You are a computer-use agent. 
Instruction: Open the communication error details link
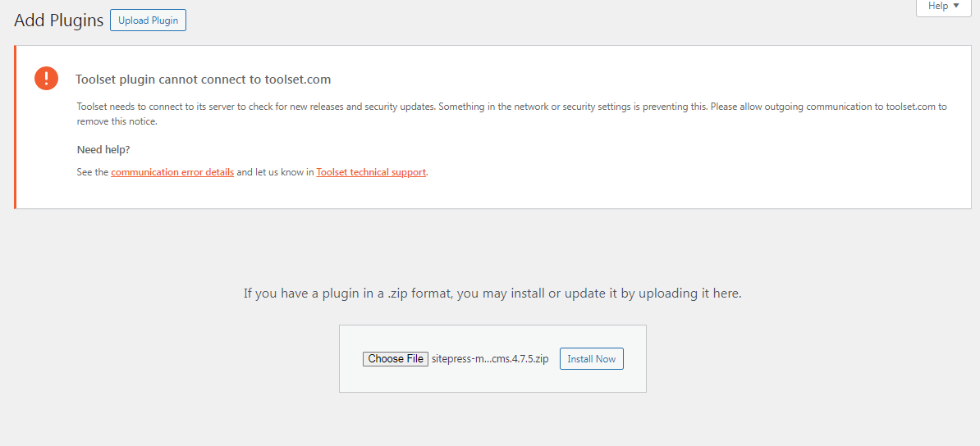point(172,172)
